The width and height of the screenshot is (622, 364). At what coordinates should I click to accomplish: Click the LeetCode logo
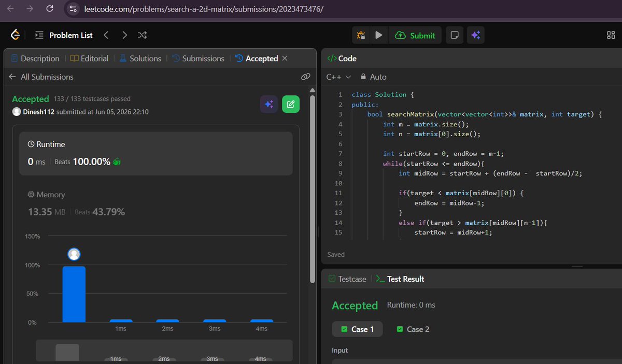tap(16, 35)
